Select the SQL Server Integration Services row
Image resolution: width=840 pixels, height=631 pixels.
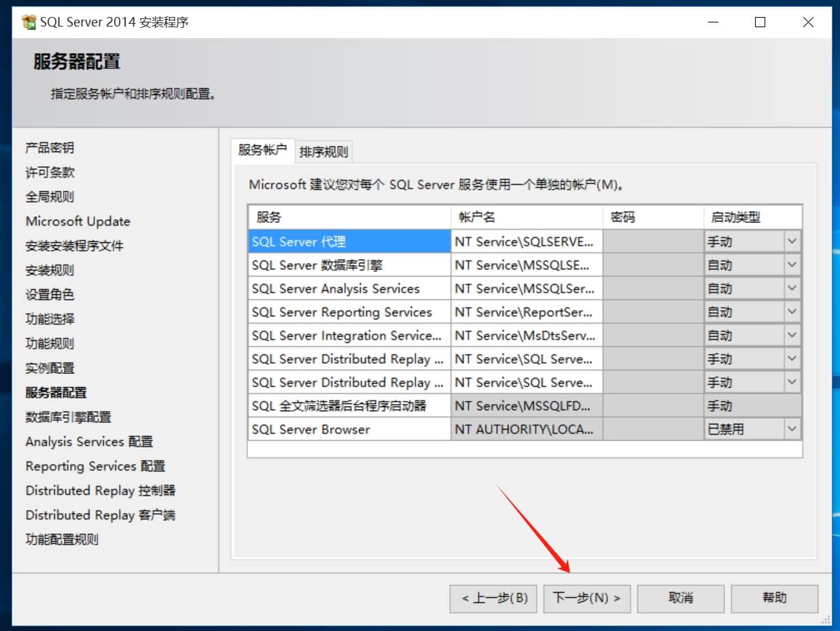point(348,335)
